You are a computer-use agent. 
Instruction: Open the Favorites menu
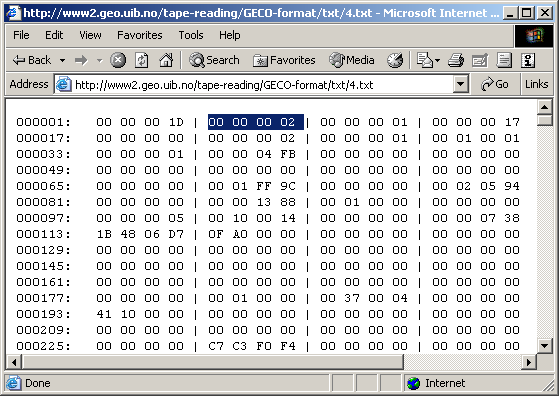(139, 35)
